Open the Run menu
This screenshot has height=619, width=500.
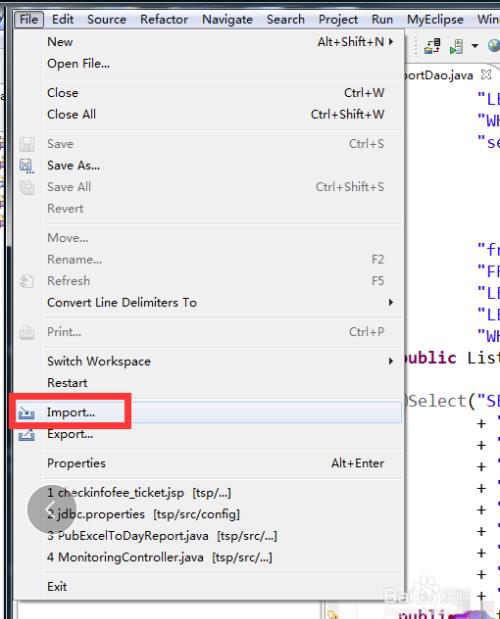coord(382,19)
